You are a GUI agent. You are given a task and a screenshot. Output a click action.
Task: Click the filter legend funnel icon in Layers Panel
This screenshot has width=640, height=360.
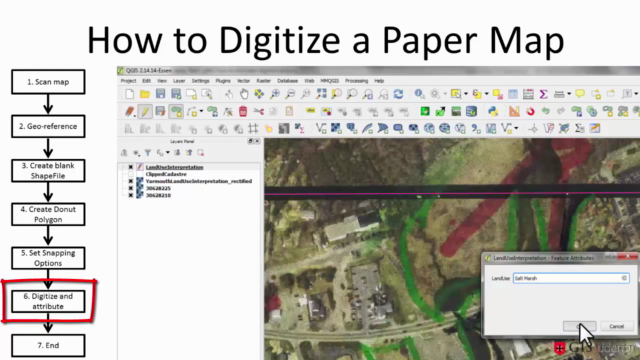coord(148,153)
